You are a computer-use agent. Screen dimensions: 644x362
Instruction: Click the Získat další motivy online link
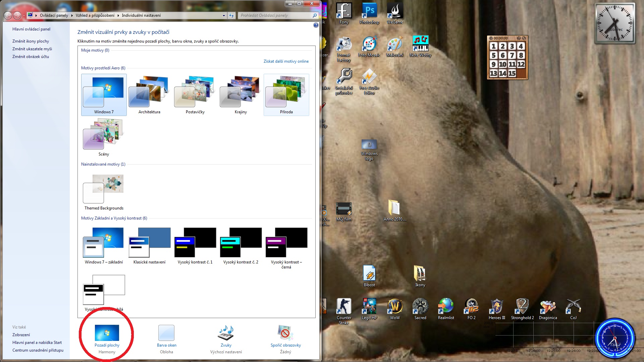pyautogui.click(x=286, y=61)
